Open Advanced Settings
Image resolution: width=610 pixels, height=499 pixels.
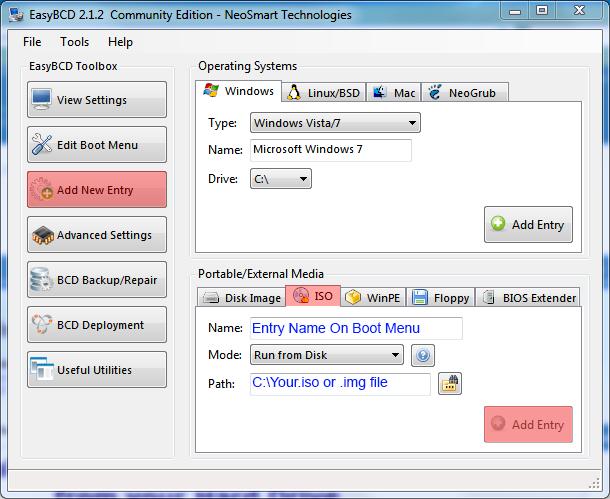(x=97, y=235)
